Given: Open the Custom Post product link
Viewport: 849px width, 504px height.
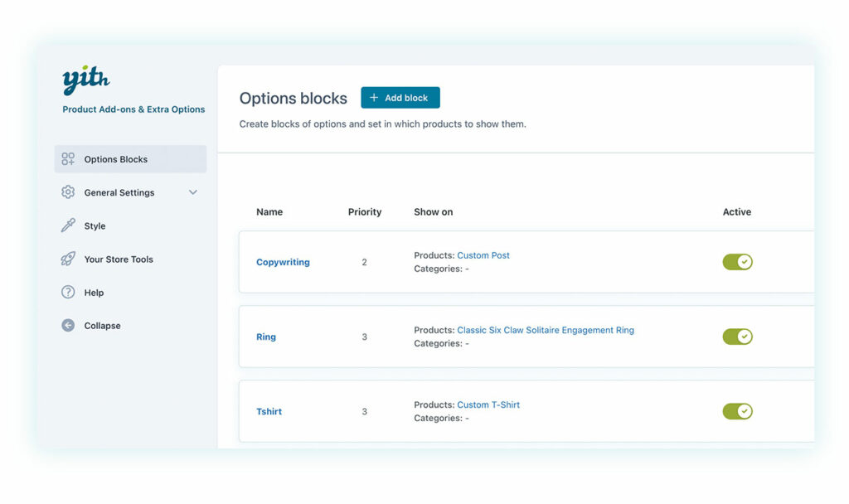Looking at the screenshot, I should [483, 255].
